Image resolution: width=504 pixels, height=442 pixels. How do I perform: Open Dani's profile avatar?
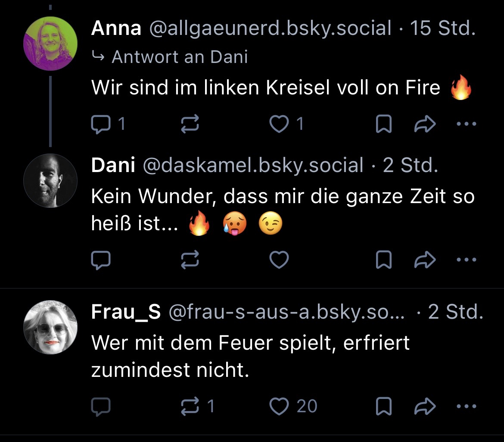(50, 181)
